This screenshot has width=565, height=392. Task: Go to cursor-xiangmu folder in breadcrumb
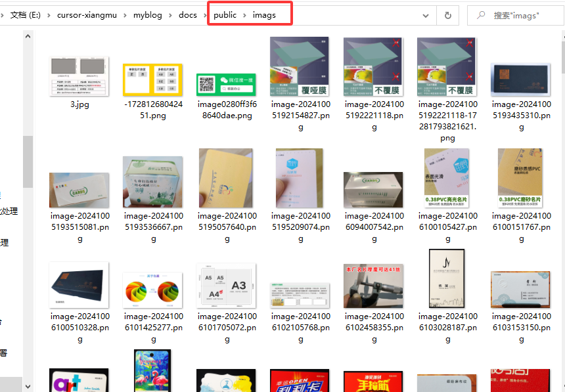point(87,15)
